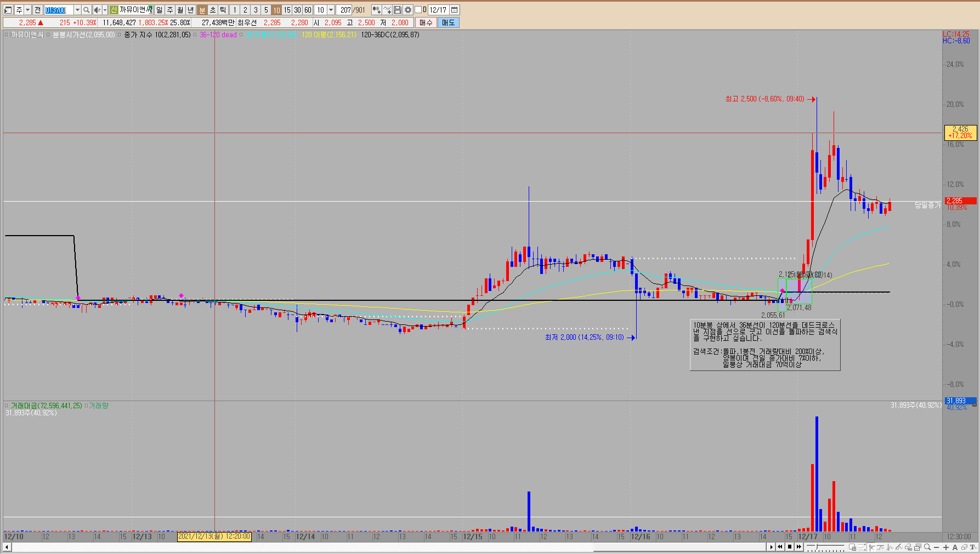The image size is (980, 554).
Task: Open chart settings gear icon
Action: coord(408,10)
